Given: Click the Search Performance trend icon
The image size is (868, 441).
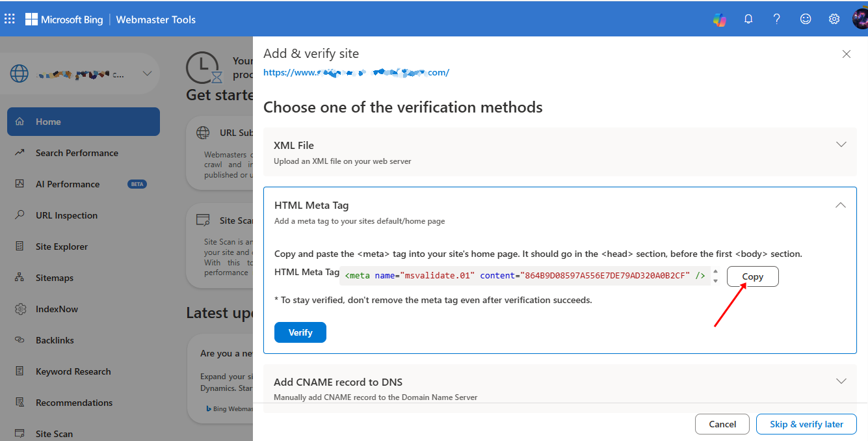Looking at the screenshot, I should coord(20,153).
